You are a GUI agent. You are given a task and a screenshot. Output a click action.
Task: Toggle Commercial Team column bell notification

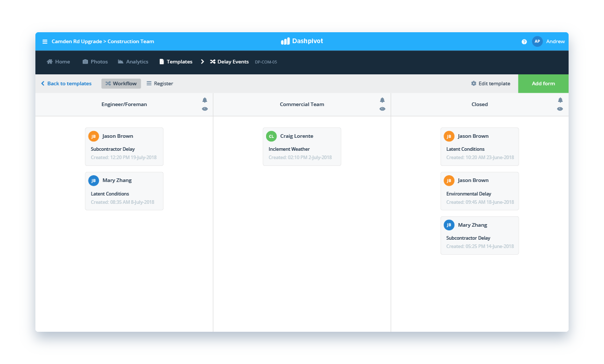coord(382,100)
